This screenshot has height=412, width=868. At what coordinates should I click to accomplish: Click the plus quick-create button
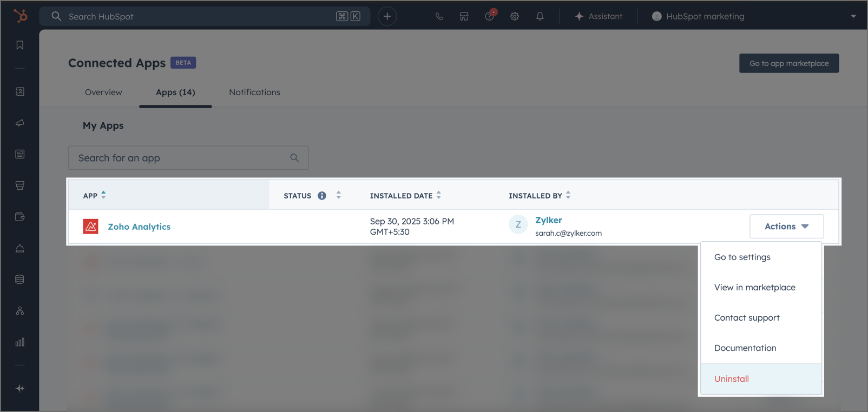387,16
